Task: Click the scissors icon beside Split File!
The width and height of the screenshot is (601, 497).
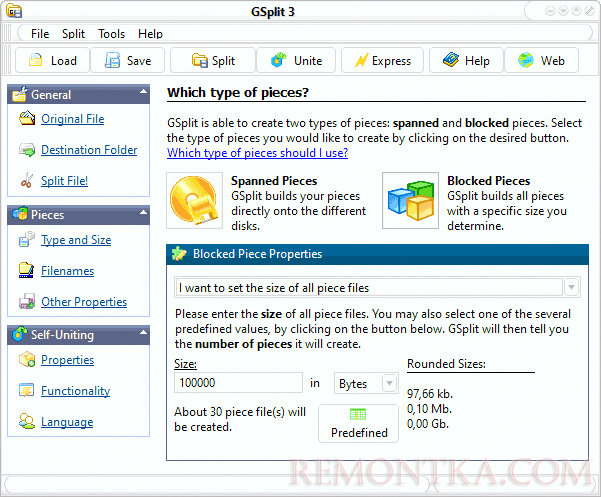Action: coord(26,180)
